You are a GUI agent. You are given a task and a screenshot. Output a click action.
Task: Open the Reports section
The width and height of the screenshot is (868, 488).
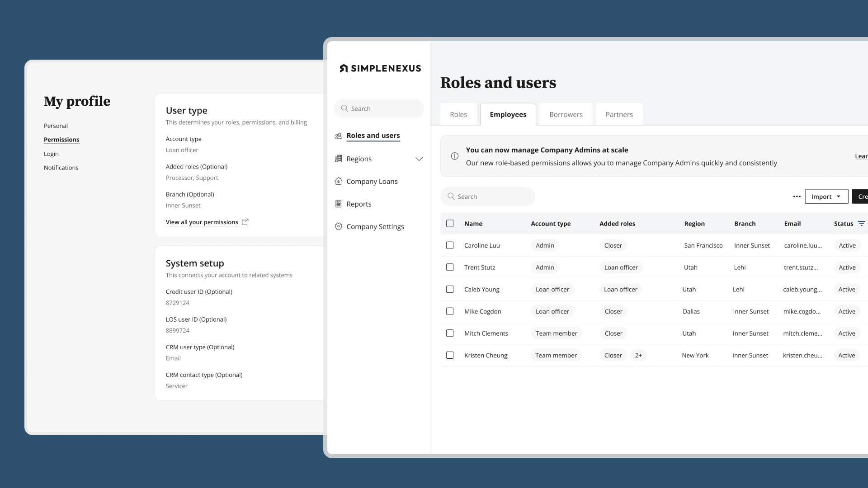(x=359, y=204)
